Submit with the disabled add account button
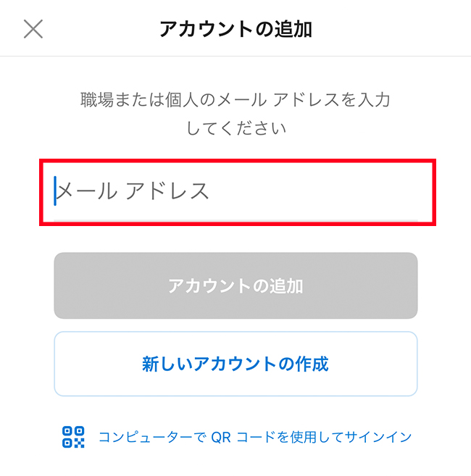 [x=236, y=285]
